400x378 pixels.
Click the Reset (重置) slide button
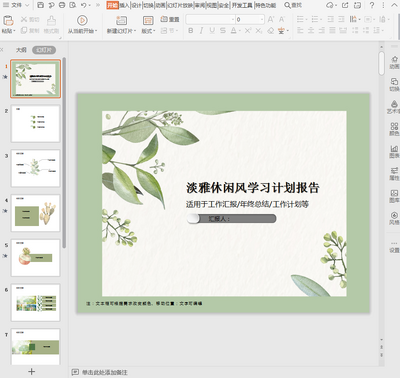[170, 19]
